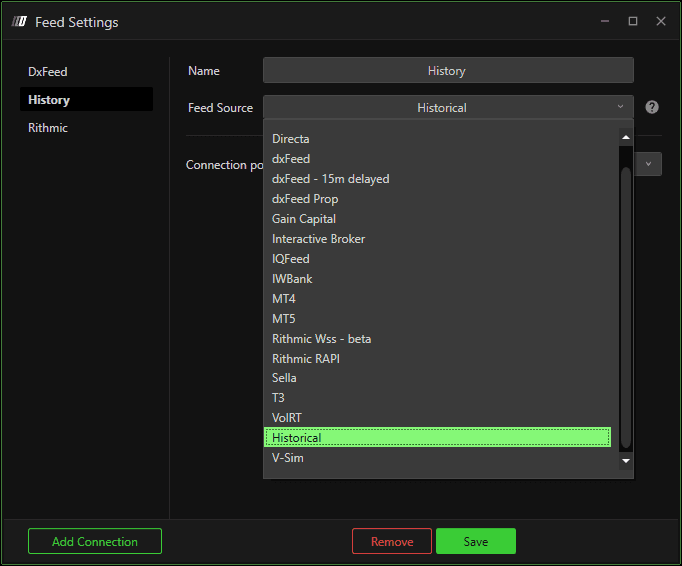
Task: Open the Feed Source help icon
Action: [652, 107]
